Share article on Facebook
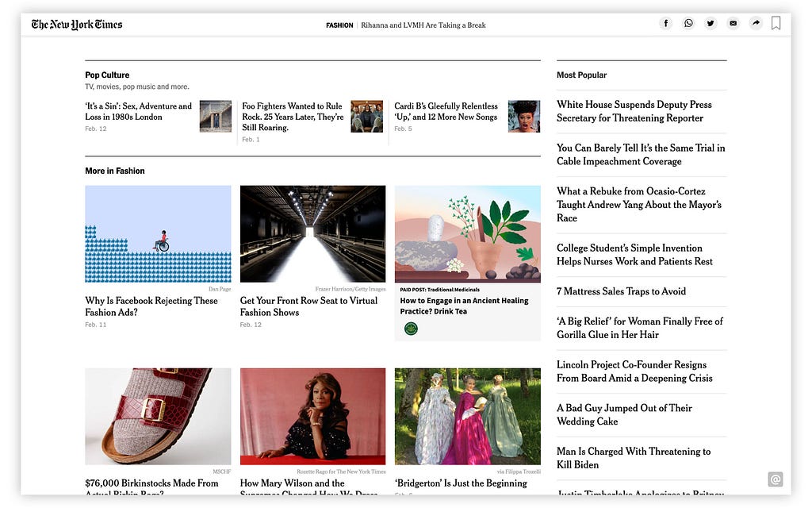This screenshot has height=508, width=812. click(665, 23)
